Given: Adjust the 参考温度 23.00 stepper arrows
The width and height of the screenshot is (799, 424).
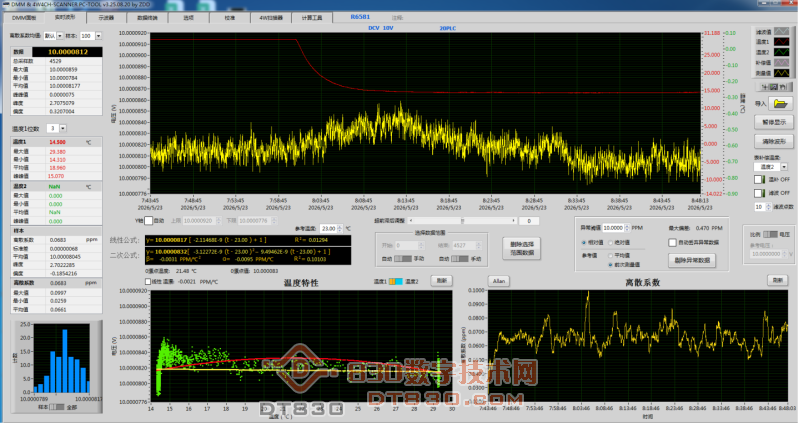Looking at the screenshot, I should [340, 229].
